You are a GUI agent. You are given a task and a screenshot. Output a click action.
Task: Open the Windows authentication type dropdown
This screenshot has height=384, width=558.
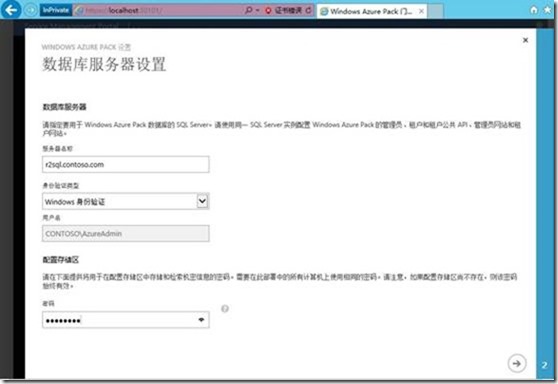126,201
